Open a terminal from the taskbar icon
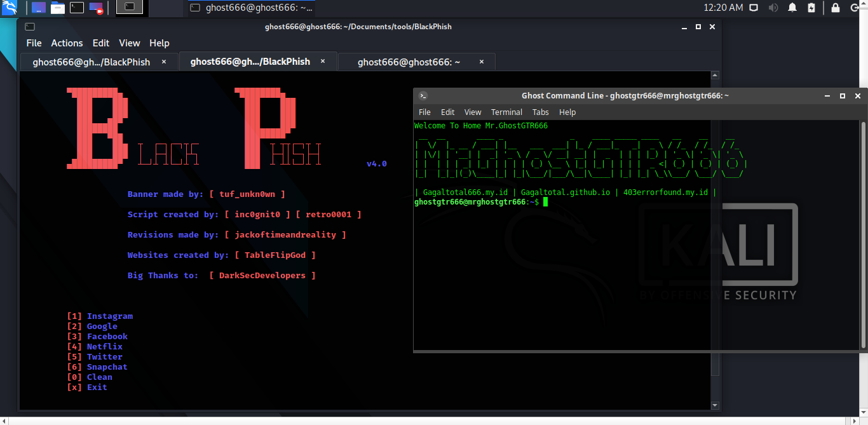Image resolution: width=868 pixels, height=425 pixels. click(x=77, y=8)
